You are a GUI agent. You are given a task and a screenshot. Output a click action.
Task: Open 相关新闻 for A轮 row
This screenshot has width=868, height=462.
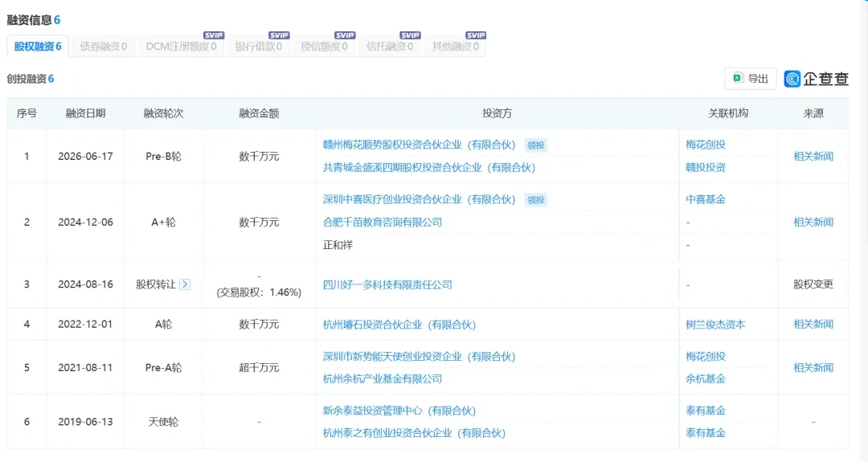pyautogui.click(x=813, y=325)
